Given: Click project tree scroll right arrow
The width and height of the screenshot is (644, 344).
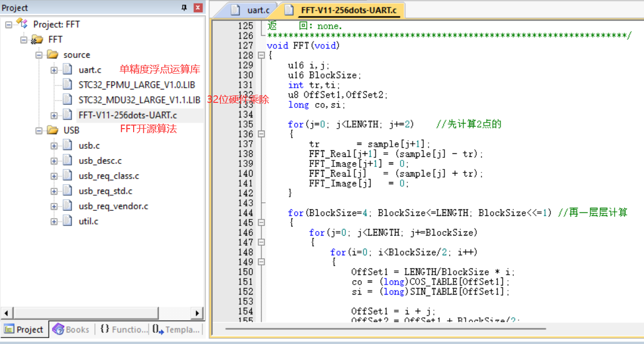Looking at the screenshot, I should pyautogui.click(x=197, y=313).
